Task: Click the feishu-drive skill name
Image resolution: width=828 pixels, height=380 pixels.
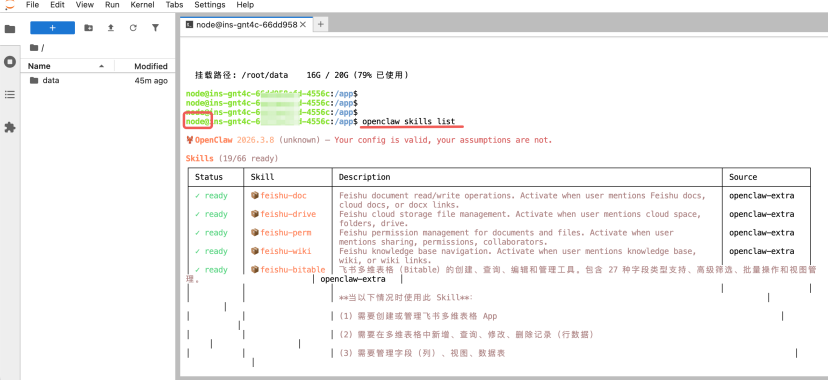Action: (x=288, y=214)
